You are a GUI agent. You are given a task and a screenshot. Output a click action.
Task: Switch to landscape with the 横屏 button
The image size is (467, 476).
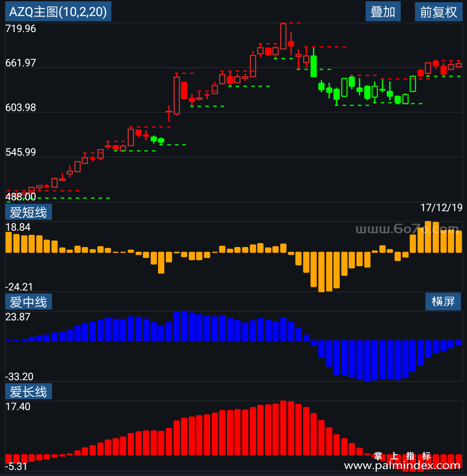click(443, 301)
